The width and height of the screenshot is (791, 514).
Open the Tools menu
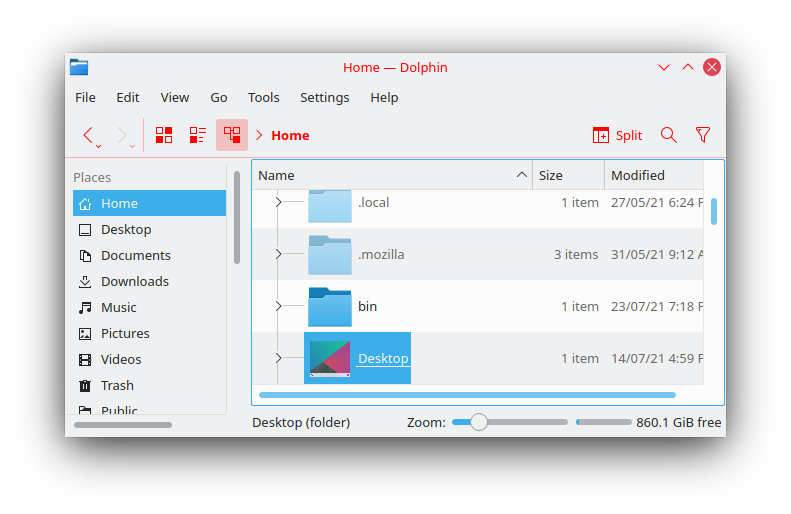pos(263,97)
